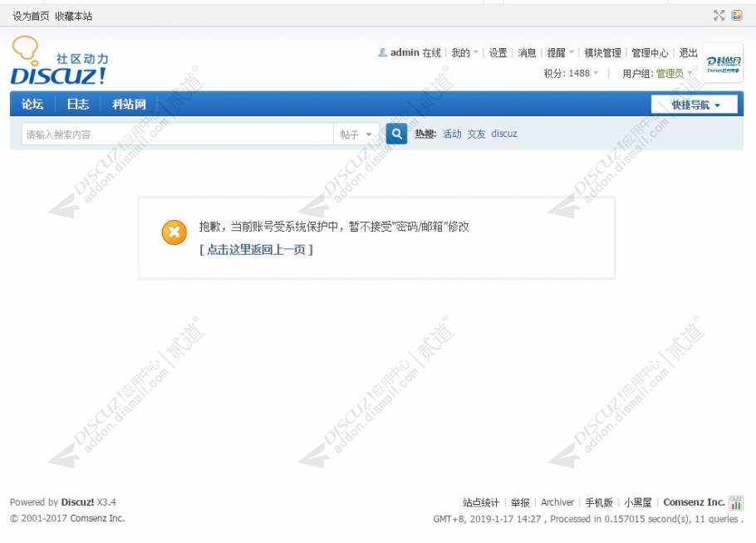Click hot search term 活动
This screenshot has height=543, width=756.
(452, 134)
